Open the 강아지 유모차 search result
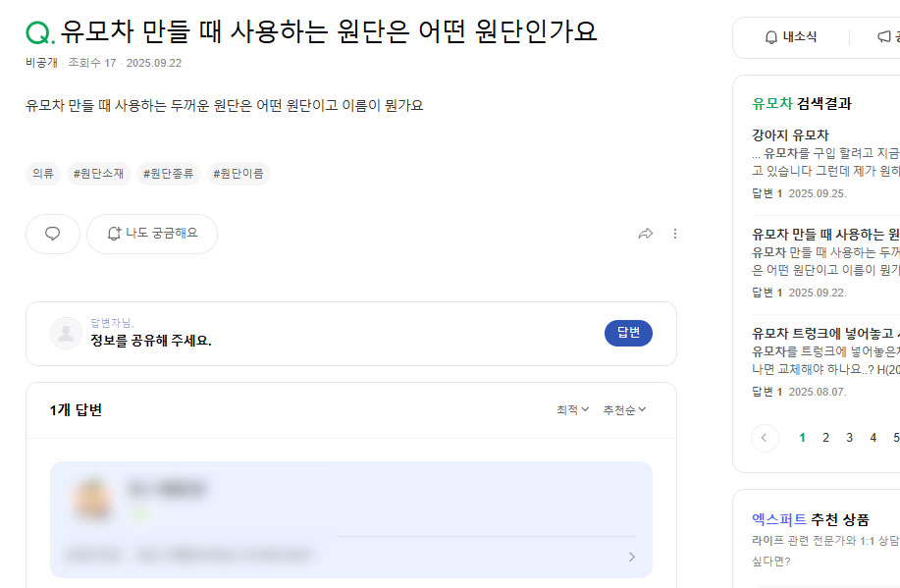900x588 pixels. pyautogui.click(x=791, y=134)
